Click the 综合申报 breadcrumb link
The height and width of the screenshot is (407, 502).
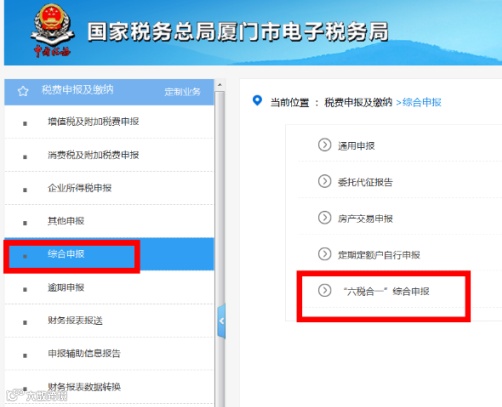[x=422, y=102]
